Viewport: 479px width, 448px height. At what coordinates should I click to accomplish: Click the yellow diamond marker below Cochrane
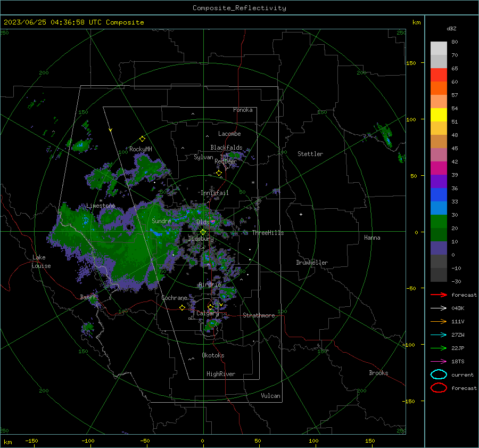tap(182, 307)
